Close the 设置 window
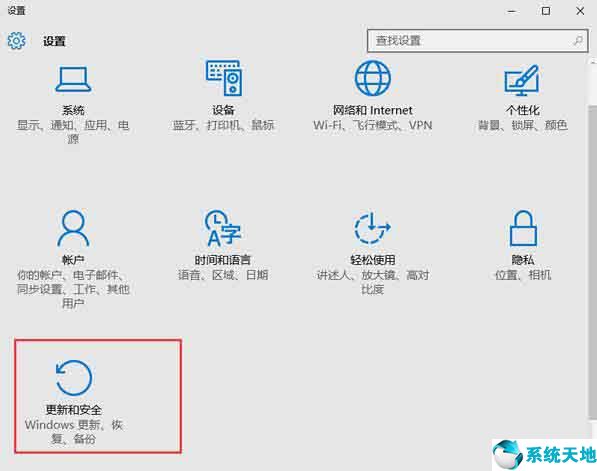The width and height of the screenshot is (597, 471). 580,11
